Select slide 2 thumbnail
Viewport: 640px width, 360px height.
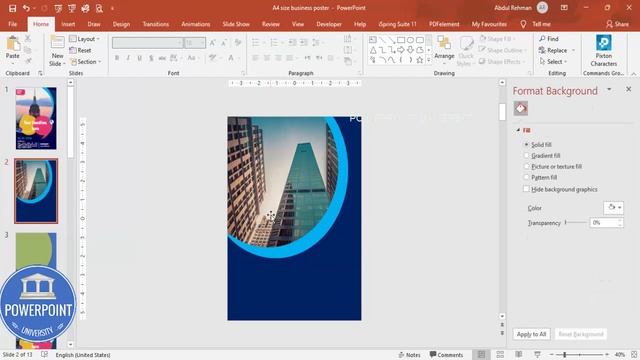coord(36,191)
